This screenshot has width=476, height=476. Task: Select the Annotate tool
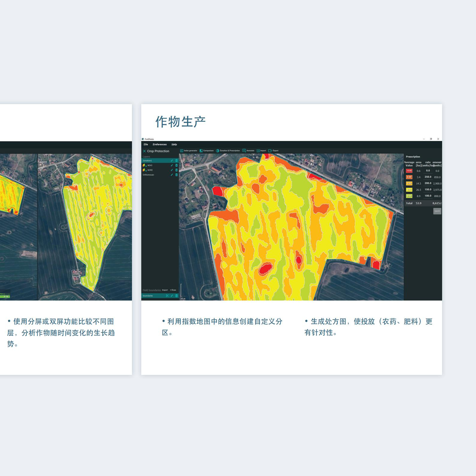coord(248,151)
